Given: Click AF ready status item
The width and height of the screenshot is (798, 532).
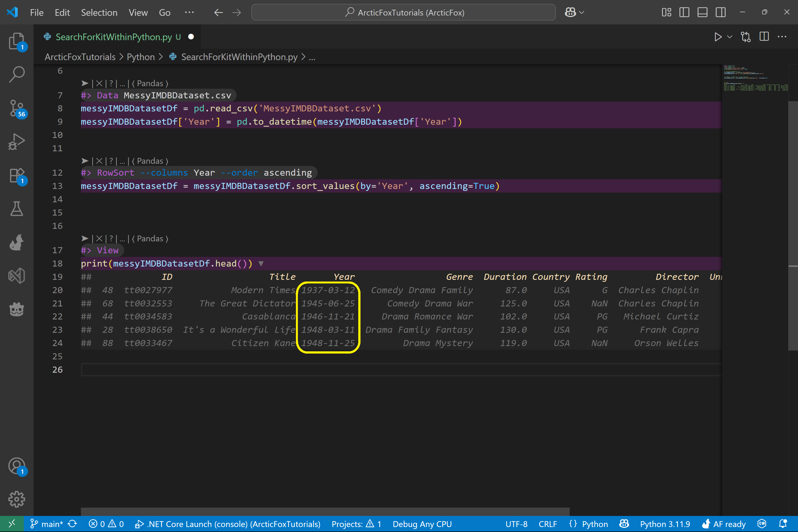Looking at the screenshot, I should 724,524.
